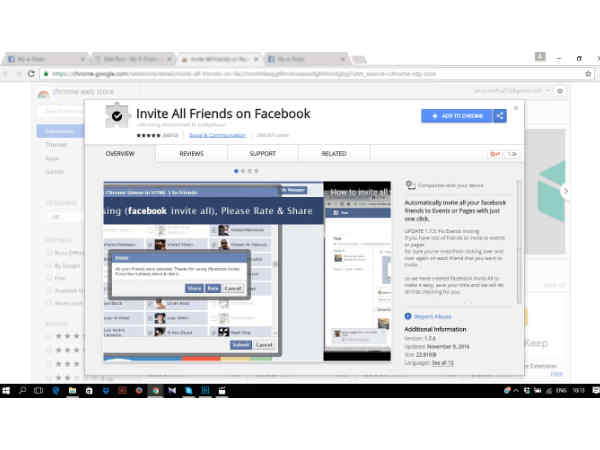Reload the page
600x450 pixels.
pyautogui.click(x=31, y=73)
